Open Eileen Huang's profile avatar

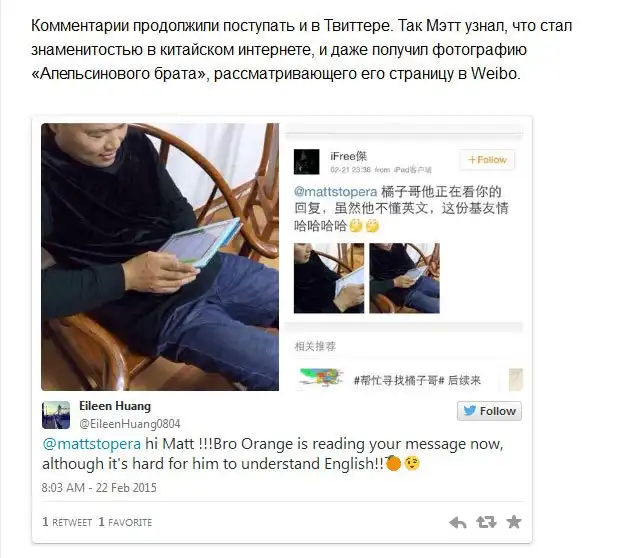click(56, 415)
